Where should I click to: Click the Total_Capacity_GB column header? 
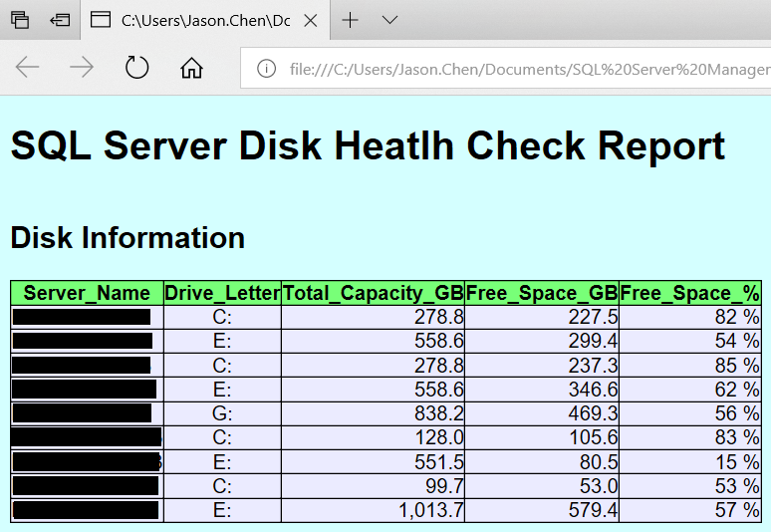(x=374, y=293)
